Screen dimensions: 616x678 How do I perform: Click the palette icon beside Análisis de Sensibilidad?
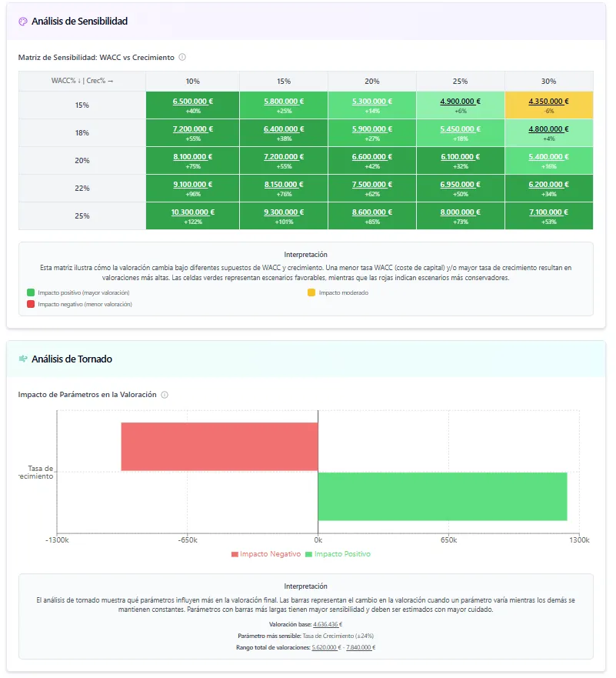point(23,22)
